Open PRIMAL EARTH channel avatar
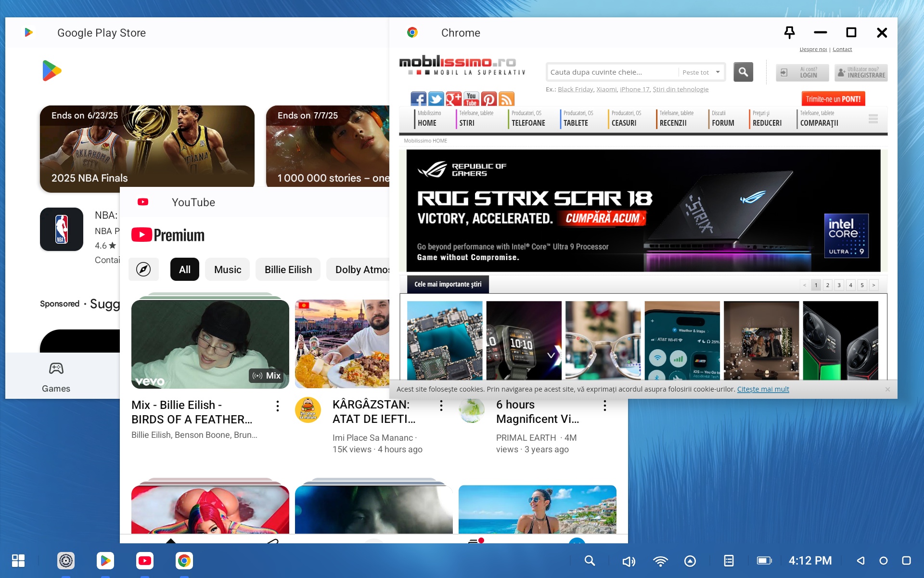The width and height of the screenshot is (924, 578). [472, 410]
